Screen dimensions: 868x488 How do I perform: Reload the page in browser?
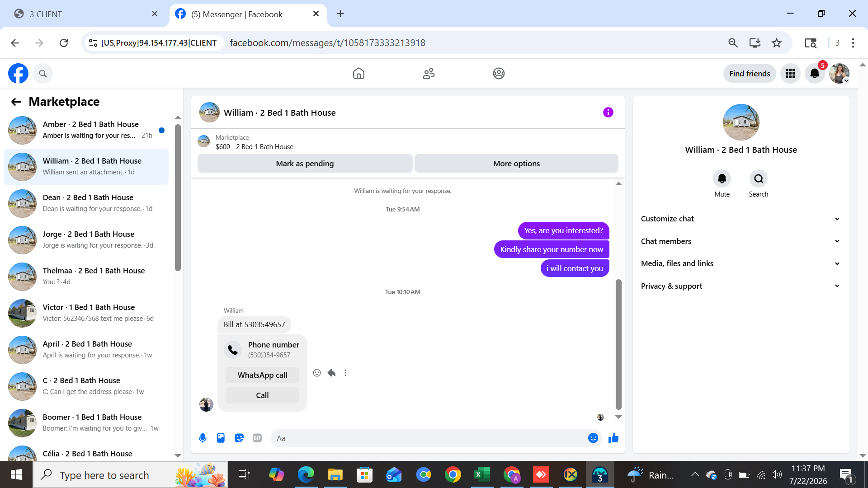coord(64,43)
